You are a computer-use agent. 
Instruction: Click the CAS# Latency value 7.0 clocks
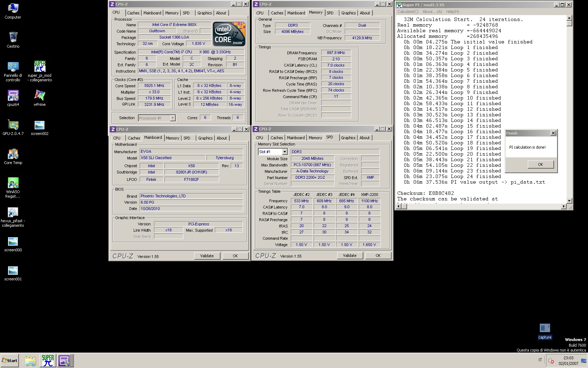pyautogui.click(x=336, y=65)
